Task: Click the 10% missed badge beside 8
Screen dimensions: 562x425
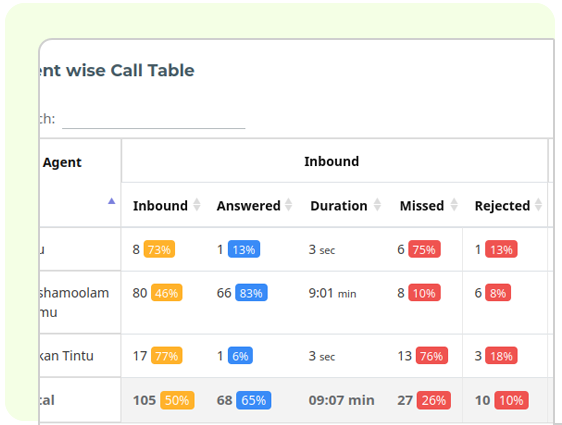Action: click(424, 293)
